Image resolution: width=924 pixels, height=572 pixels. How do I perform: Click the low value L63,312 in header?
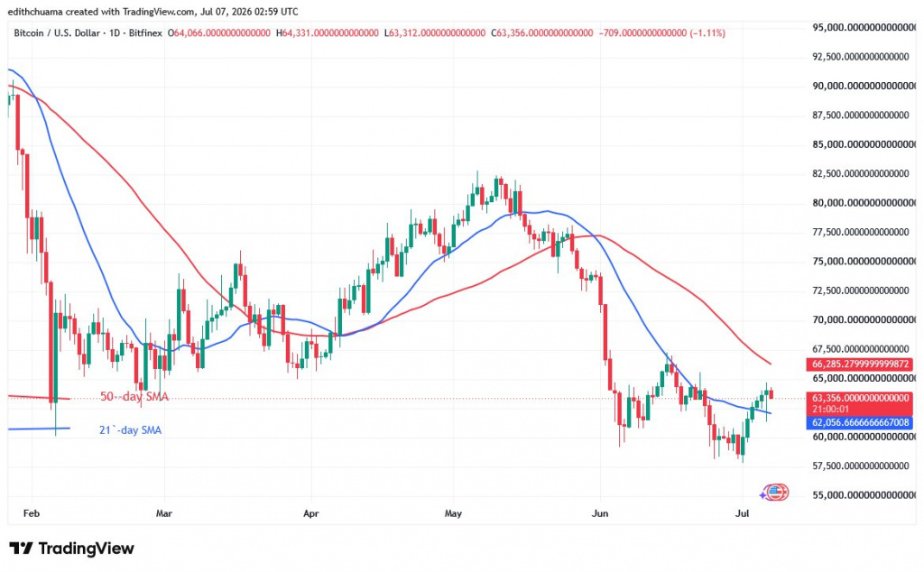click(x=435, y=33)
